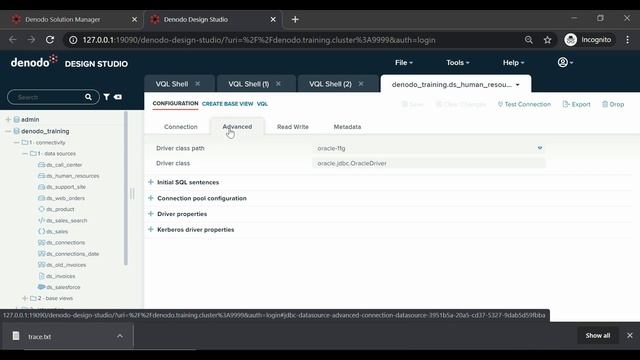Open the Help menu
The image size is (640, 360).
(x=513, y=62)
